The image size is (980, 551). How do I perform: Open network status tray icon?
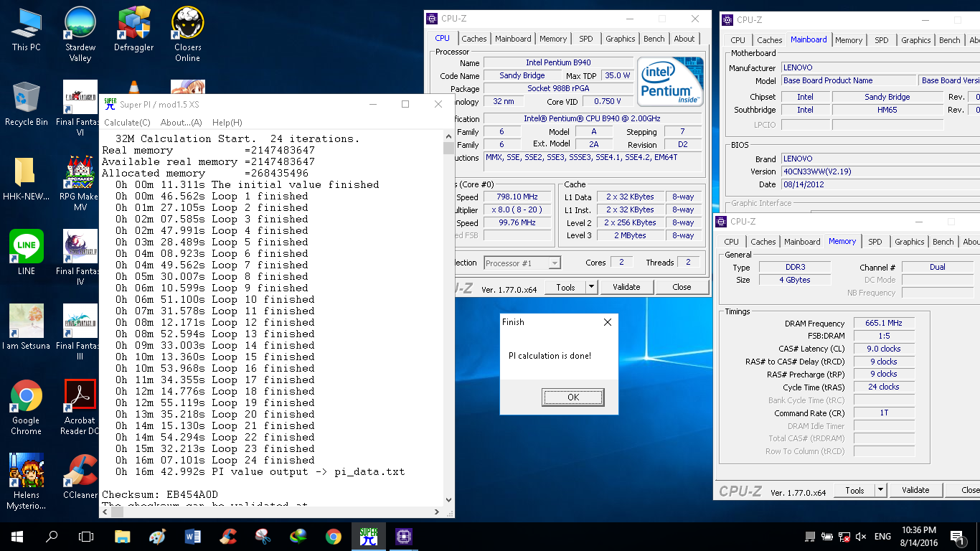[844, 537]
